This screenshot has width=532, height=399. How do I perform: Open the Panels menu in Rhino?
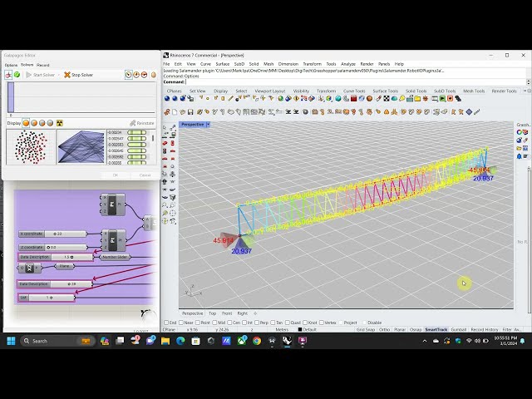coord(384,64)
